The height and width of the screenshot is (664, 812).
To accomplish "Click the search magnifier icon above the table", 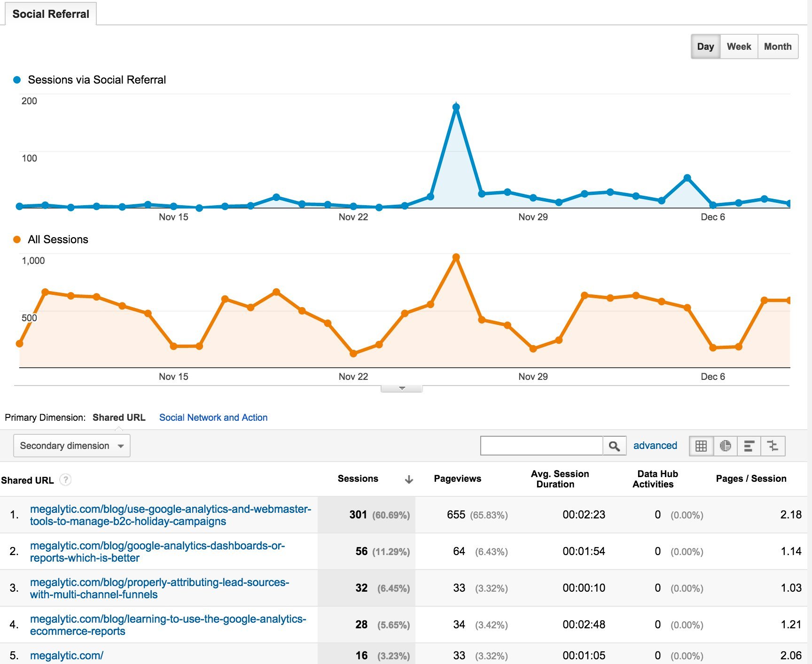I will pyautogui.click(x=615, y=445).
